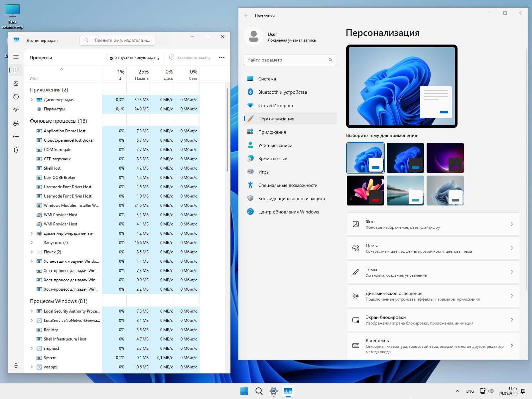Open Цвета color settings
532x399 pixels.
click(x=433, y=248)
